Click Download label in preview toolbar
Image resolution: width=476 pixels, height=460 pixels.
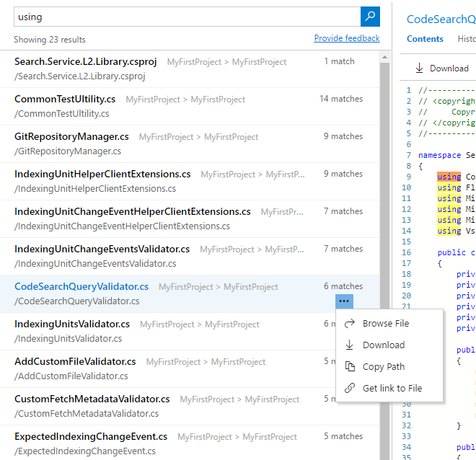(449, 68)
